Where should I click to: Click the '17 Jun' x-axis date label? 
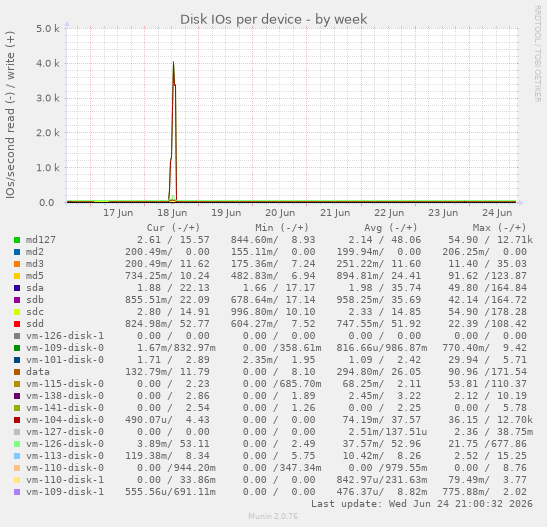point(118,213)
